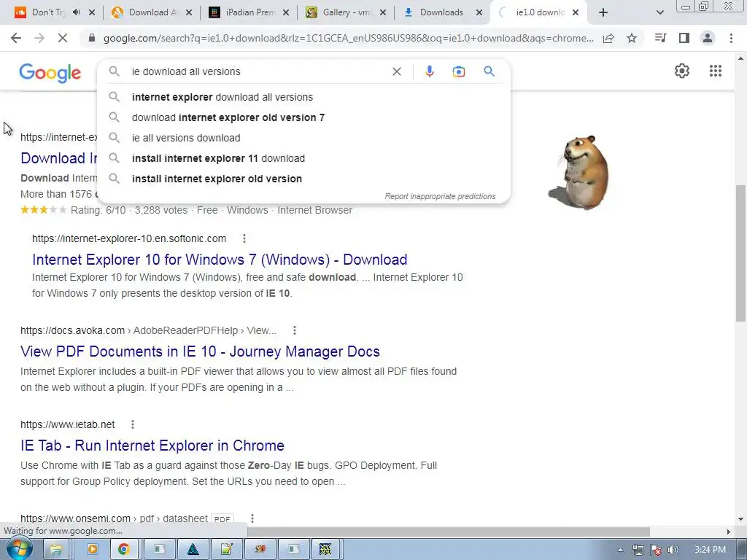Open View PDF Documents in IE 10 result
Screen dimensions: 747x560
coord(200,351)
